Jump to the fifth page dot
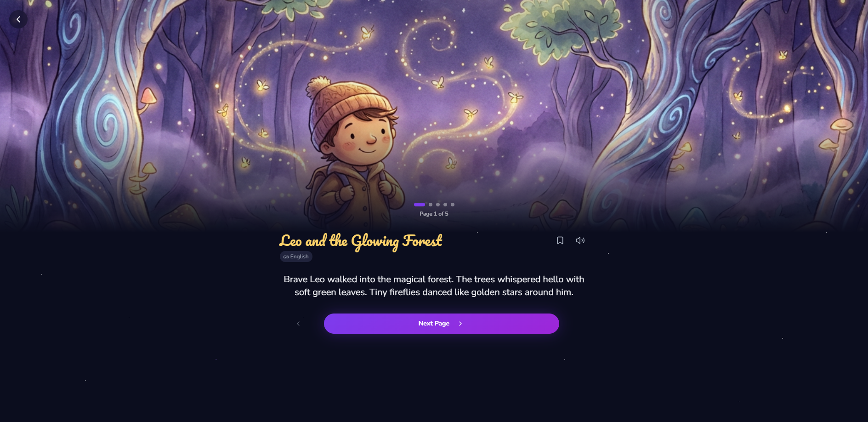Image resolution: width=868 pixels, height=422 pixels. click(x=453, y=205)
